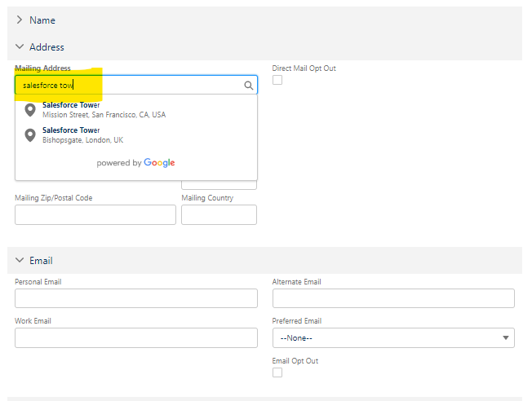Screen dimensions: 532x401
Task: Focus the Mailing Zip/Postal Code field
Action: point(95,214)
